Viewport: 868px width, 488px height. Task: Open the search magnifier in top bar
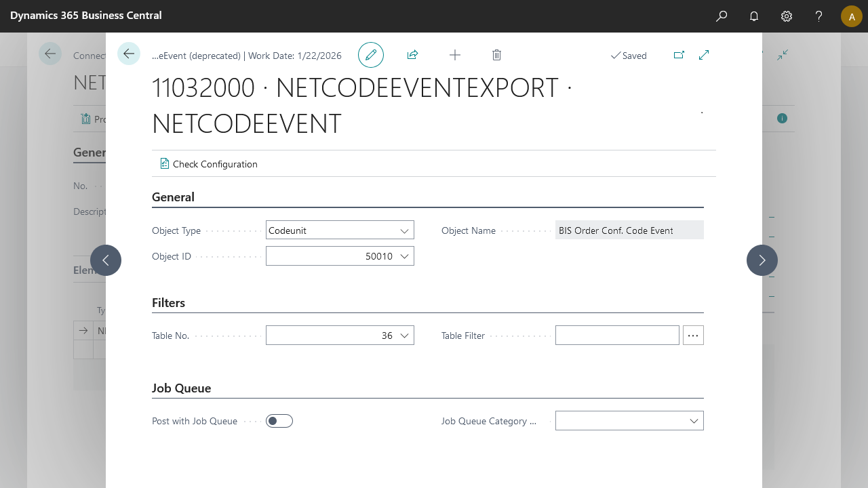[x=722, y=16]
